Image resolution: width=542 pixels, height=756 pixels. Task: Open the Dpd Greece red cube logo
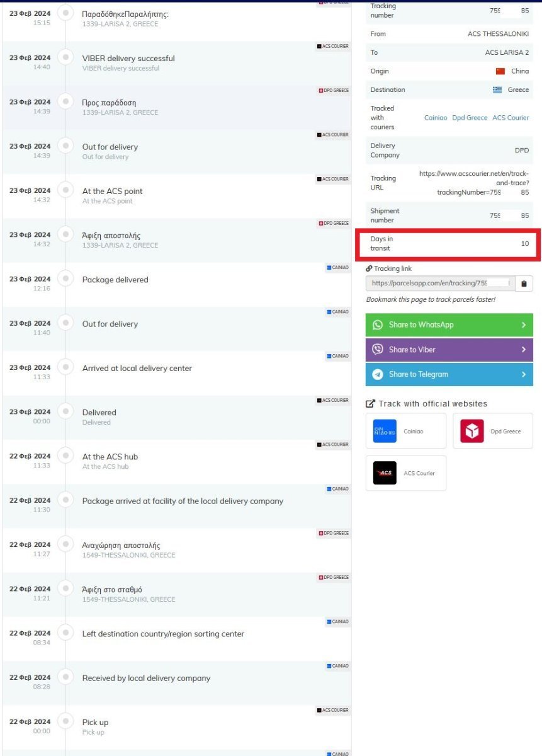(472, 432)
